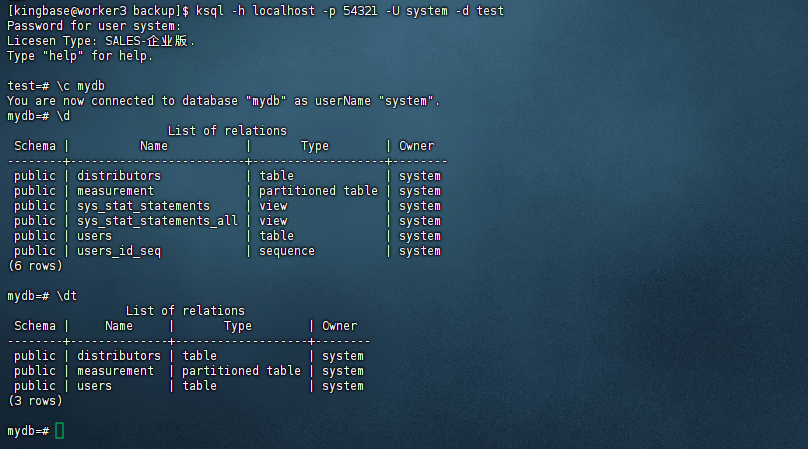Screen dimensions: 808x449
Task: Click "partitioned table" in the \dt output
Action: click(241, 371)
